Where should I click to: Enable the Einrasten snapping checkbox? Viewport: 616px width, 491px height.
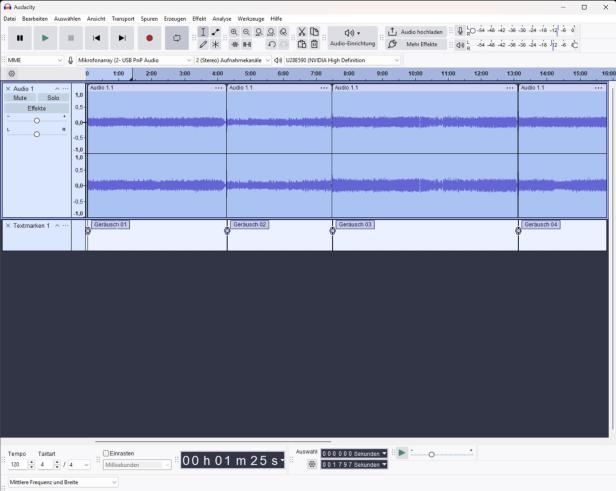pos(106,453)
